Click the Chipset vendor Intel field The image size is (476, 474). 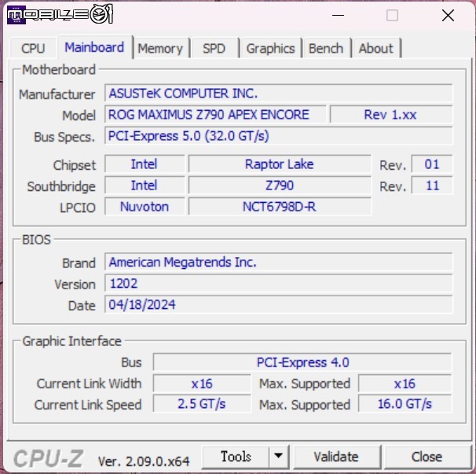pyautogui.click(x=145, y=164)
